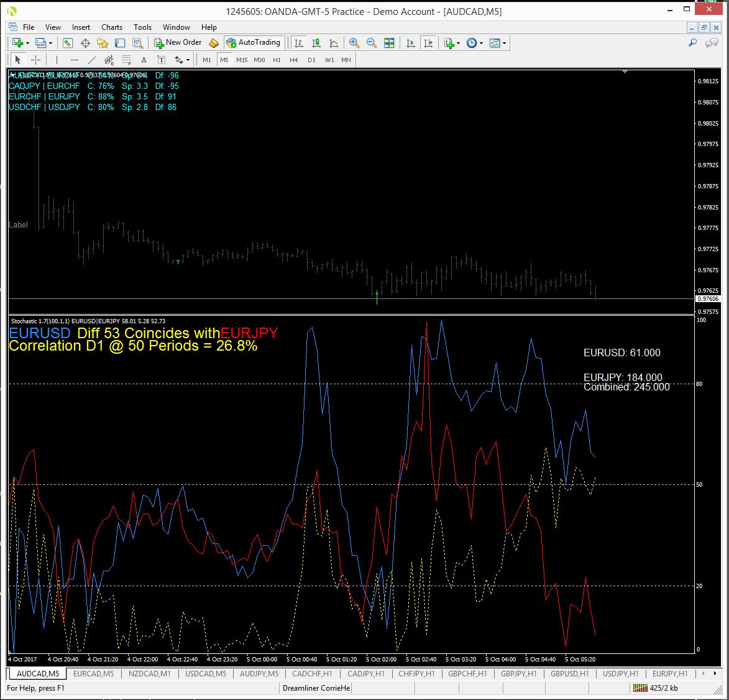Select the Draw Text label tool
The width and height of the screenshot is (729, 700).
tap(144, 60)
